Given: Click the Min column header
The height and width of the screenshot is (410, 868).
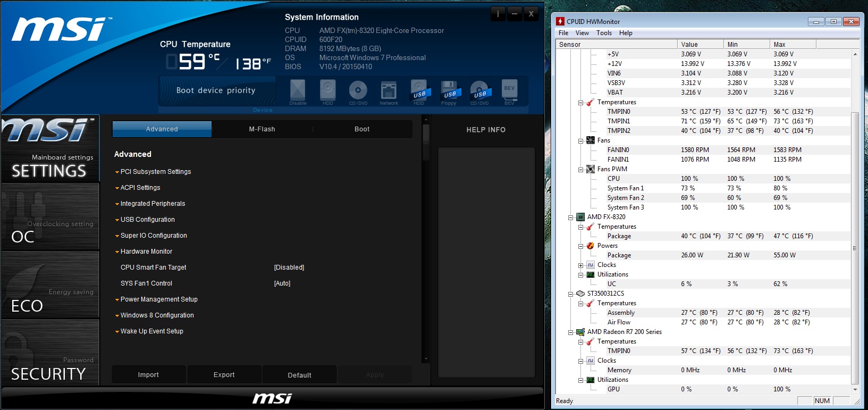Looking at the screenshot, I should 746,44.
